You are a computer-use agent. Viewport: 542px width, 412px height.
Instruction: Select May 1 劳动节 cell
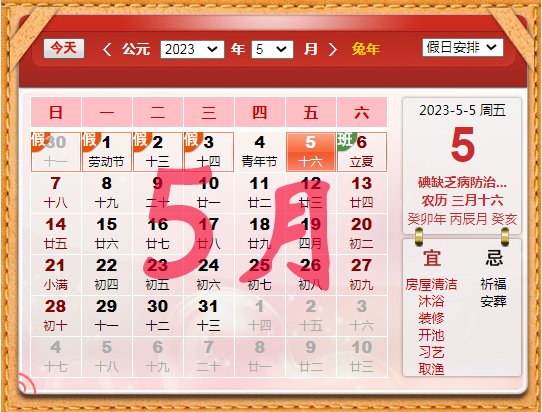[107, 152]
